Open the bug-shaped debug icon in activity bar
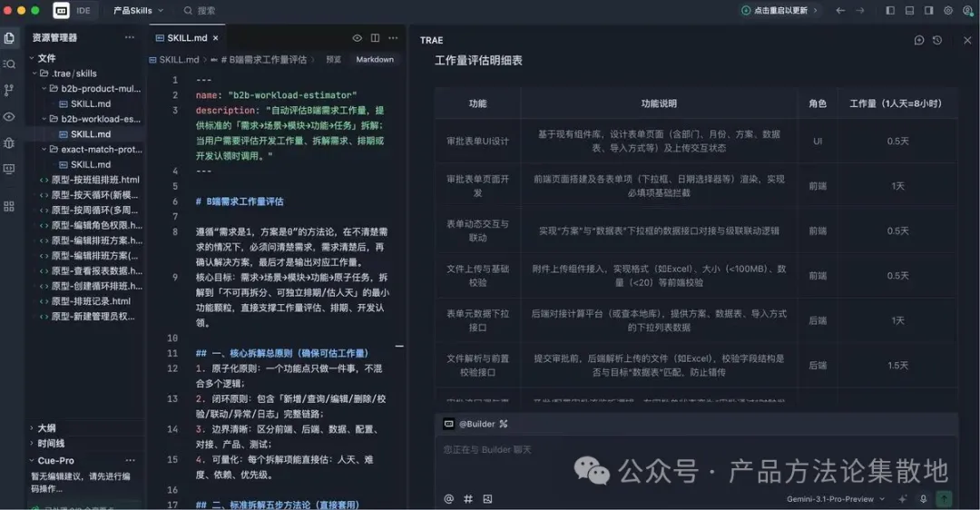 (9, 142)
